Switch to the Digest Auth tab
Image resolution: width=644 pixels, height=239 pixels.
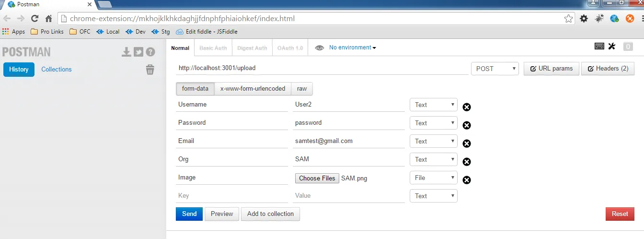[252, 48]
